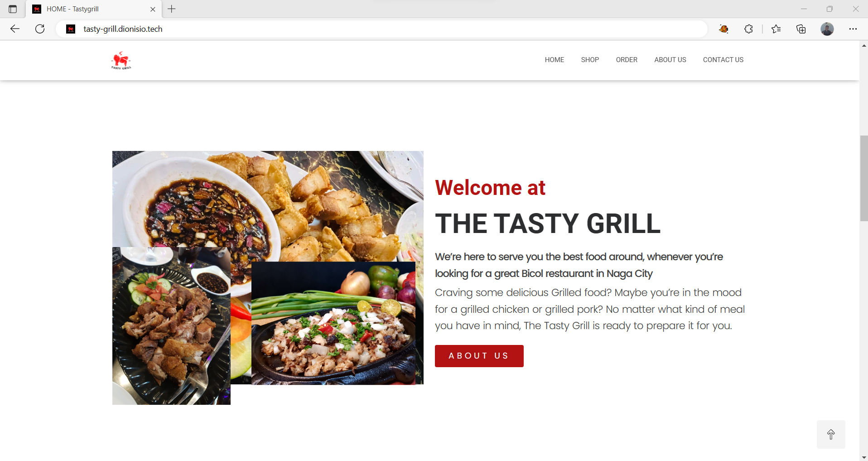Click the user profile avatar in the toolbar
Screen dimensions: 868x461
827,29
